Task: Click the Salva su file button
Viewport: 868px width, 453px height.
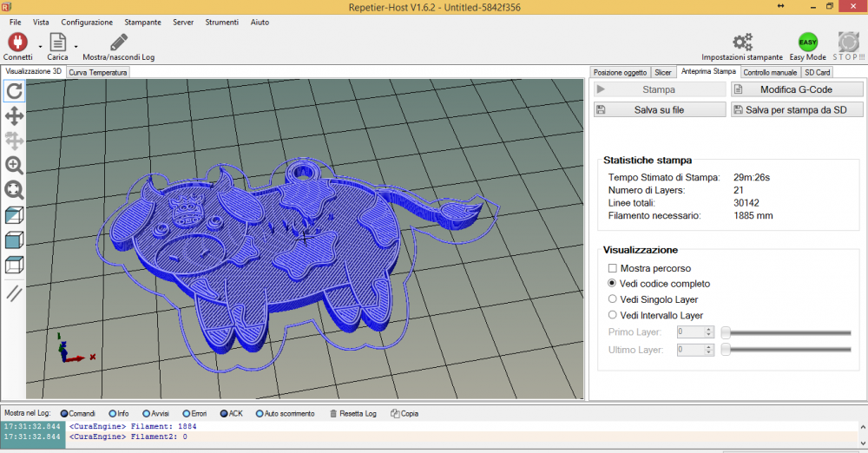Action: coord(659,110)
